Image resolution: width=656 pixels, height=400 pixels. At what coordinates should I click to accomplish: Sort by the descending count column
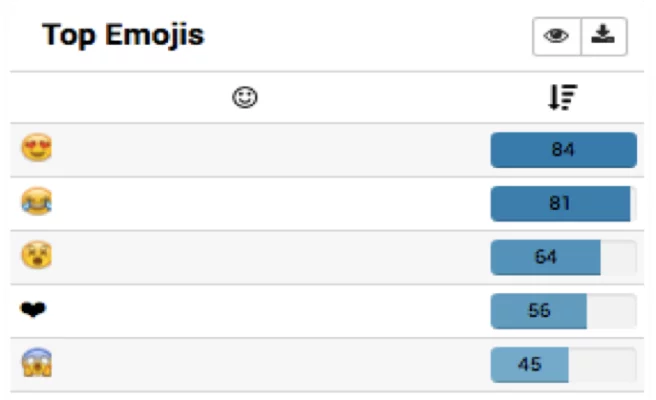point(563,97)
